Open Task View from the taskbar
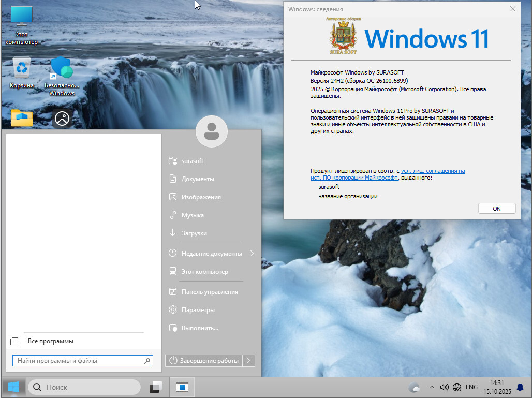The height and width of the screenshot is (398, 532). (156, 387)
